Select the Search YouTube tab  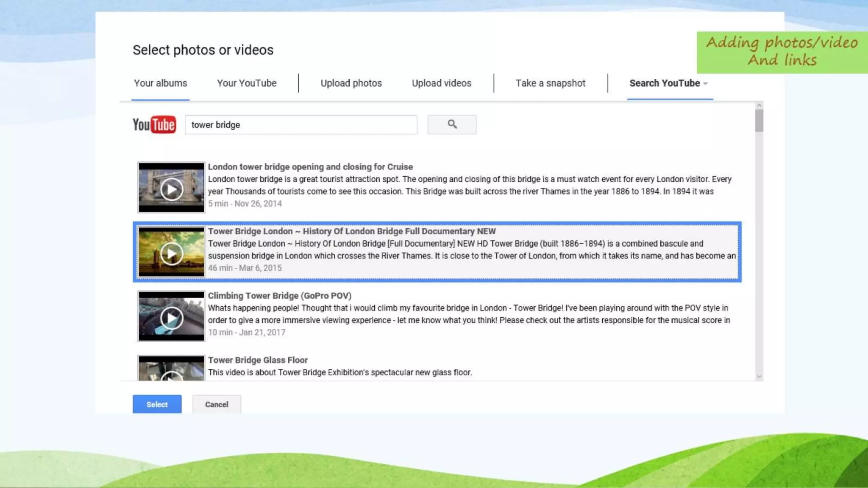click(665, 83)
